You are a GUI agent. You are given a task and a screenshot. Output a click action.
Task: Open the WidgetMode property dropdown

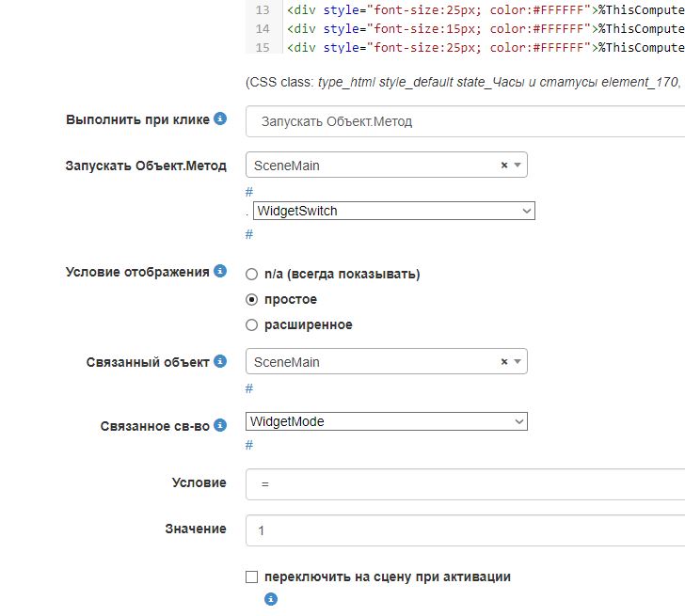(387, 421)
